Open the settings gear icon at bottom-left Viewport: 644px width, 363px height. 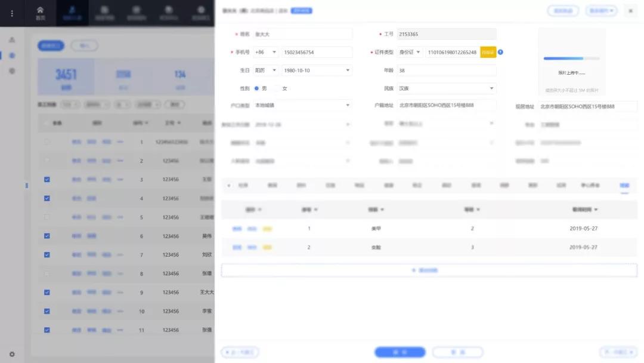click(x=12, y=354)
